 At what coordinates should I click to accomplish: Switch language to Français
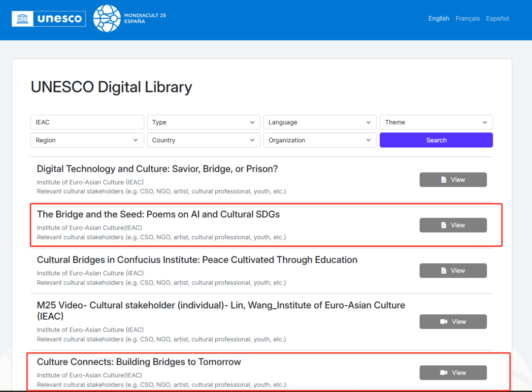coord(467,19)
